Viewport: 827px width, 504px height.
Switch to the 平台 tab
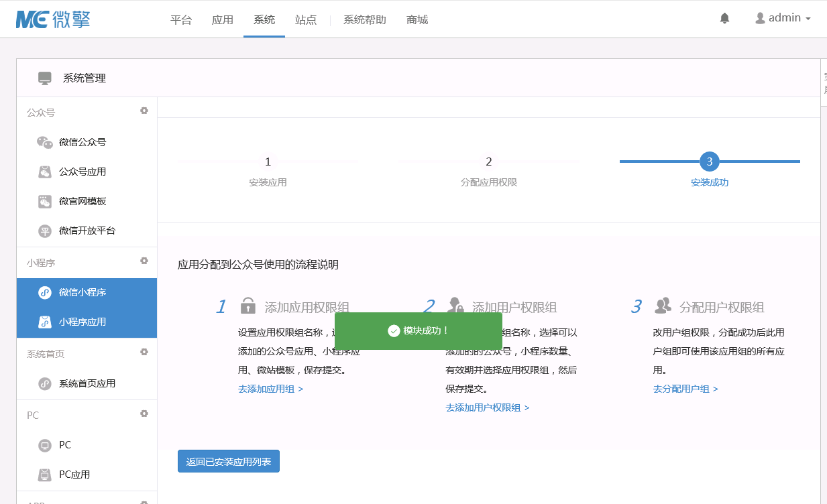point(181,19)
